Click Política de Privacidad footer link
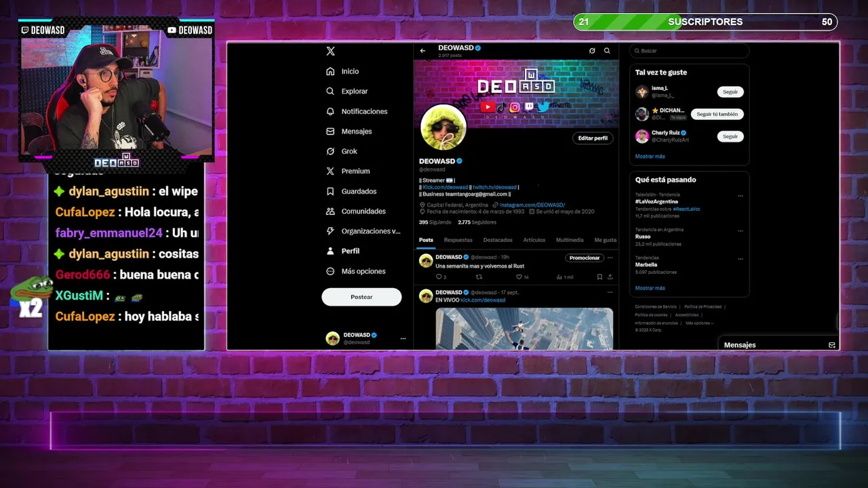 (703, 307)
